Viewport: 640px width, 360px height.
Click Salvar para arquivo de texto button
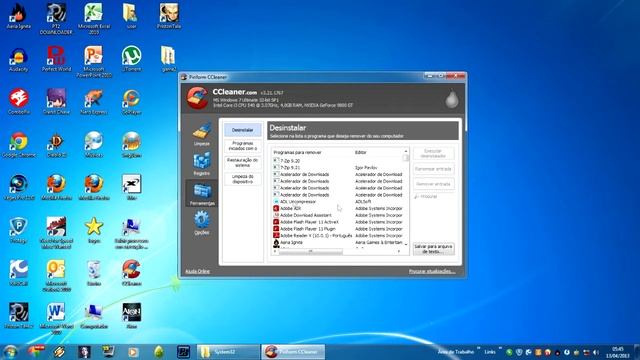(433, 249)
